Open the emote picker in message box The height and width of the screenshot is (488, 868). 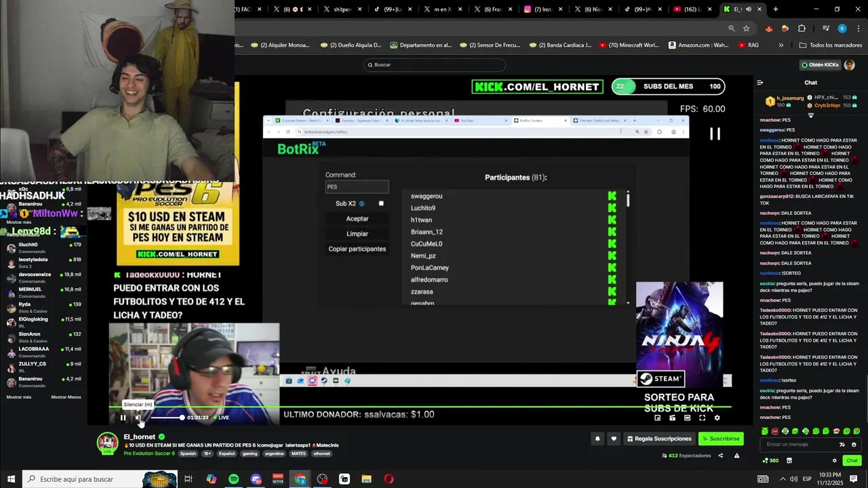(854, 445)
